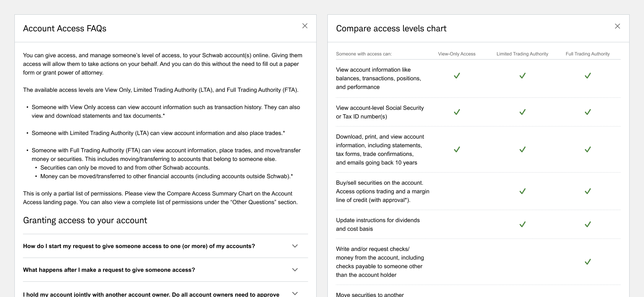Expand the 'What happens after I make a request' chevron

[295, 270]
